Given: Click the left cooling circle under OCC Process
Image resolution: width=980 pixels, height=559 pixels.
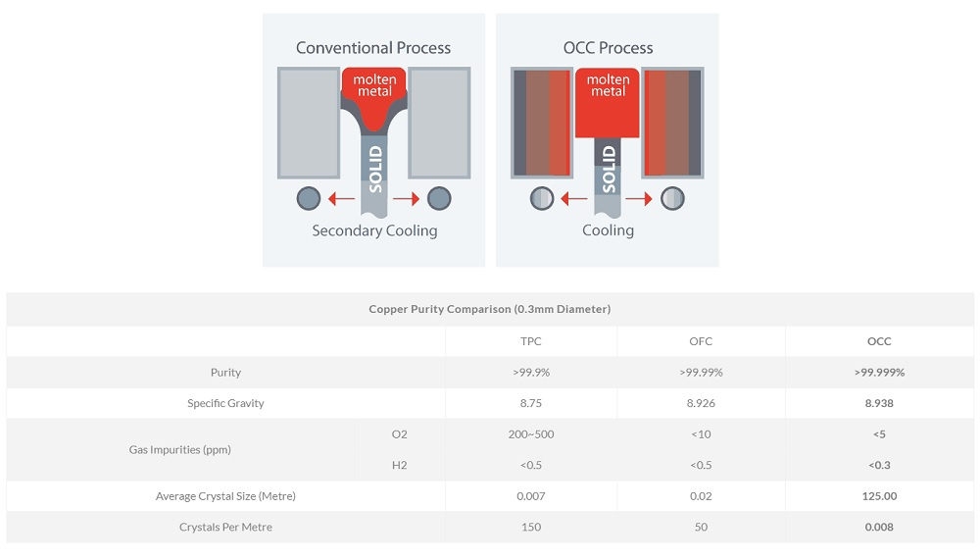Looking at the screenshot, I should (542, 199).
